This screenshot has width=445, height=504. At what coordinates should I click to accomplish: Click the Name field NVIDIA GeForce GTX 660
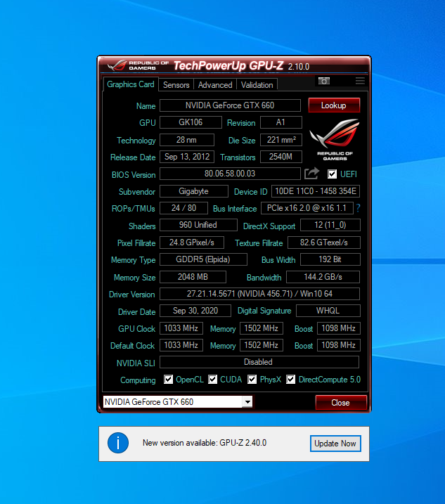[x=230, y=105]
